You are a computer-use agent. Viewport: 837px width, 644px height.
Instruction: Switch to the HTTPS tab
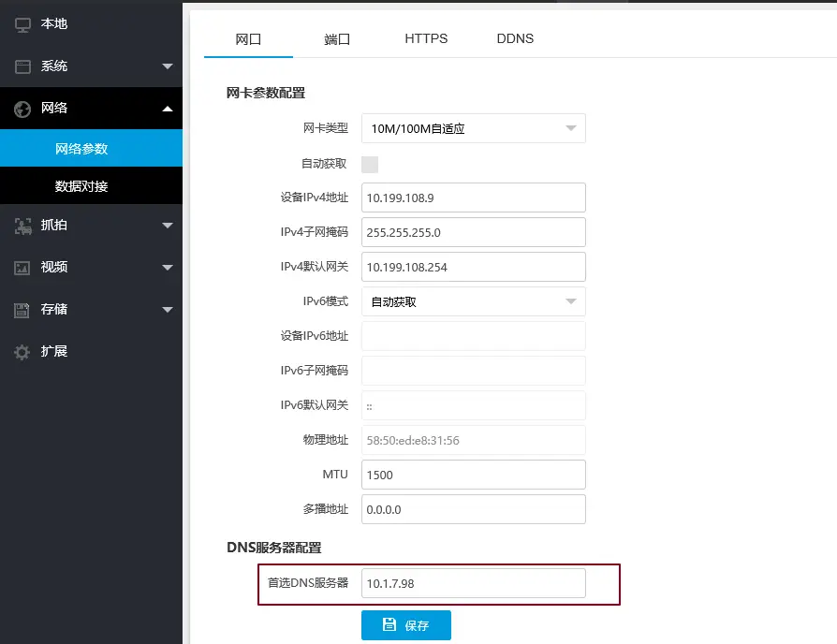[426, 39]
